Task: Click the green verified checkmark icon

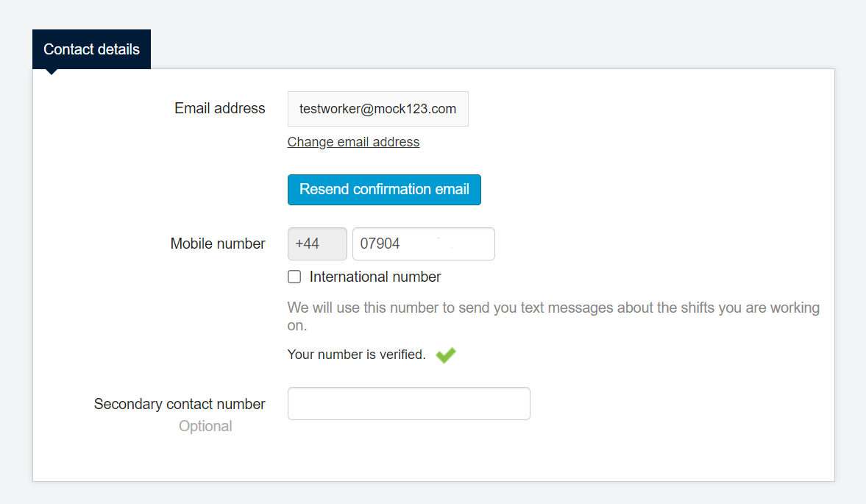Action: pos(445,355)
